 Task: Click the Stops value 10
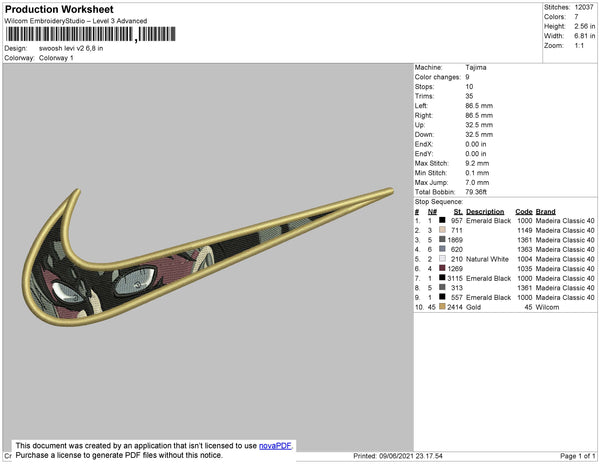(469, 86)
